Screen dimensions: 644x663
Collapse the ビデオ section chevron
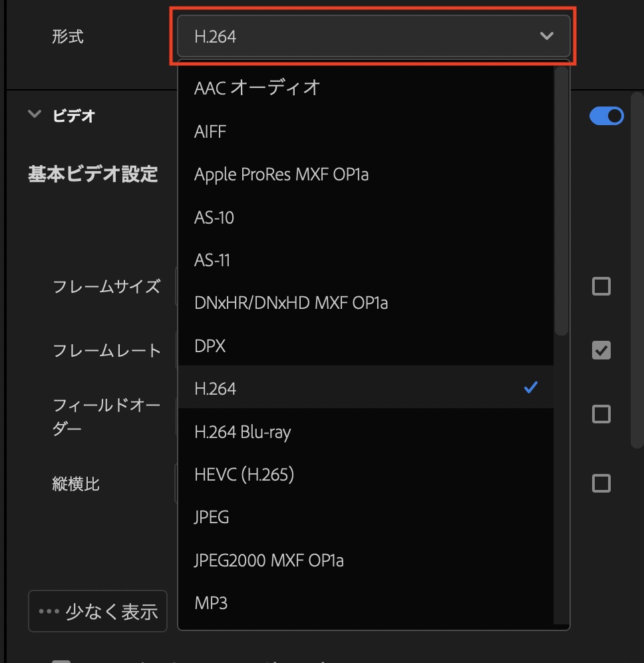pos(34,114)
